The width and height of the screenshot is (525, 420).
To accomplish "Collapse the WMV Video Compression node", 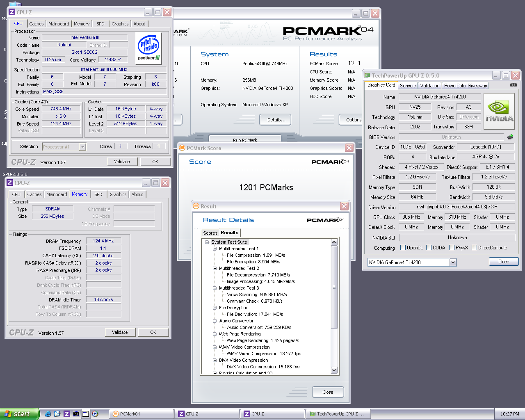I will point(215,347).
